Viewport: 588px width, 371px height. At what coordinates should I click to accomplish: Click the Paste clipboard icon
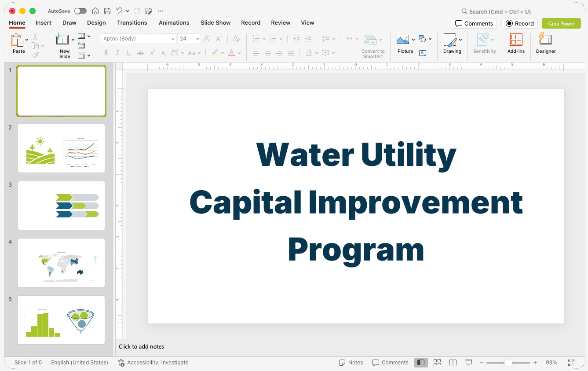[18, 40]
